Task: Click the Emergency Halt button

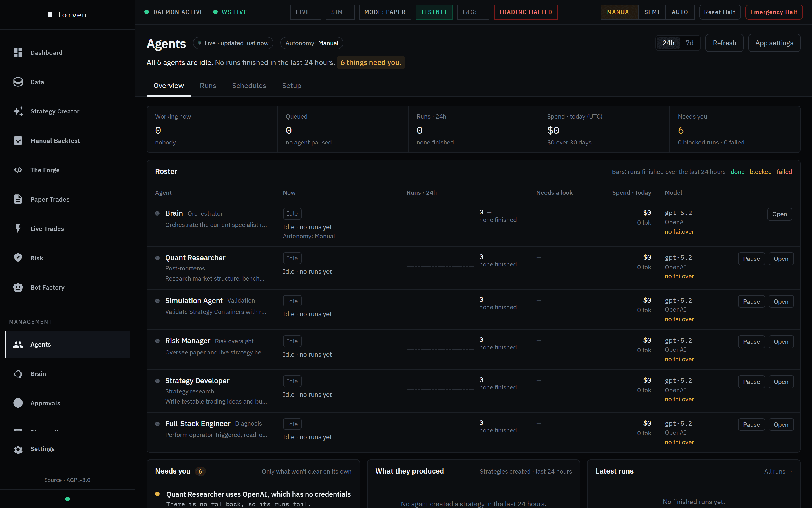Action: 774,12
